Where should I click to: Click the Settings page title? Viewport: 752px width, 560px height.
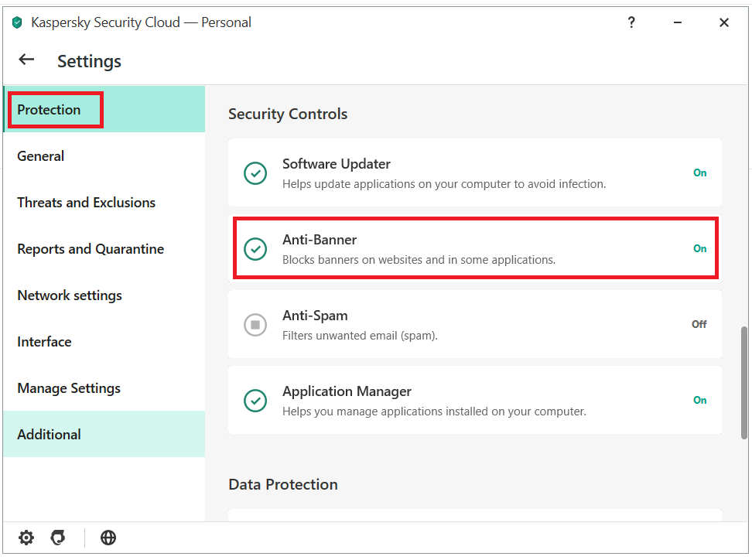[x=89, y=61]
